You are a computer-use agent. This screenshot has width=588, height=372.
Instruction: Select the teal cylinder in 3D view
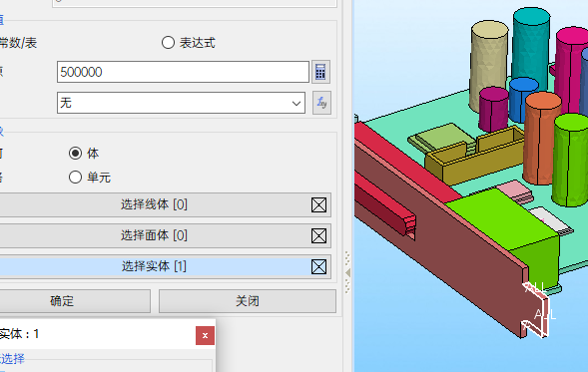(x=531, y=45)
